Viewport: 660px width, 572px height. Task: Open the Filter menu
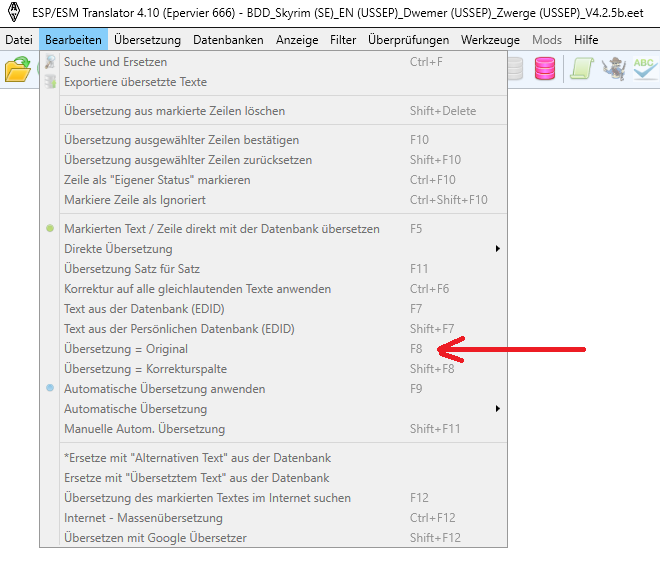pos(343,40)
